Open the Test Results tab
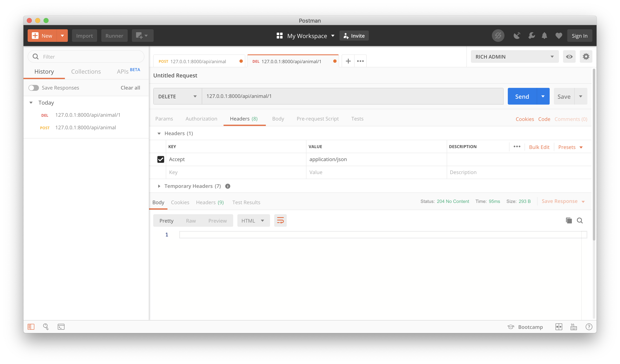The width and height of the screenshot is (620, 364). (x=246, y=203)
